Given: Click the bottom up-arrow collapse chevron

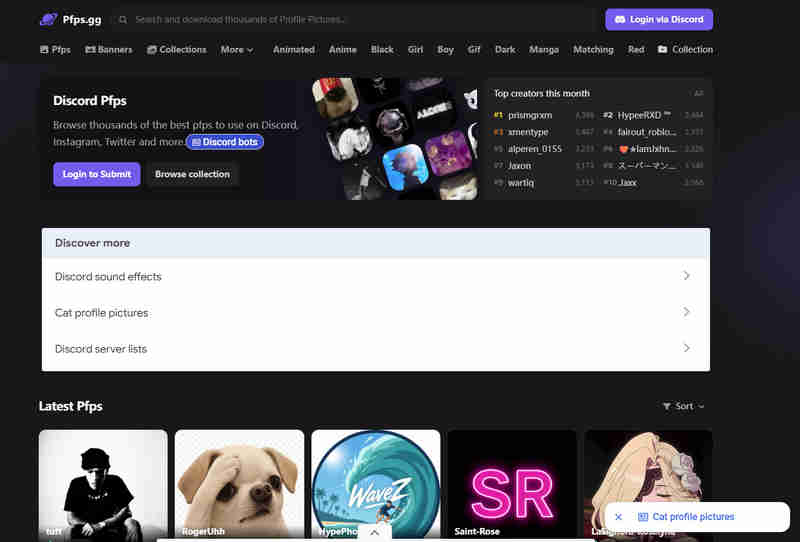Looking at the screenshot, I should [374, 532].
